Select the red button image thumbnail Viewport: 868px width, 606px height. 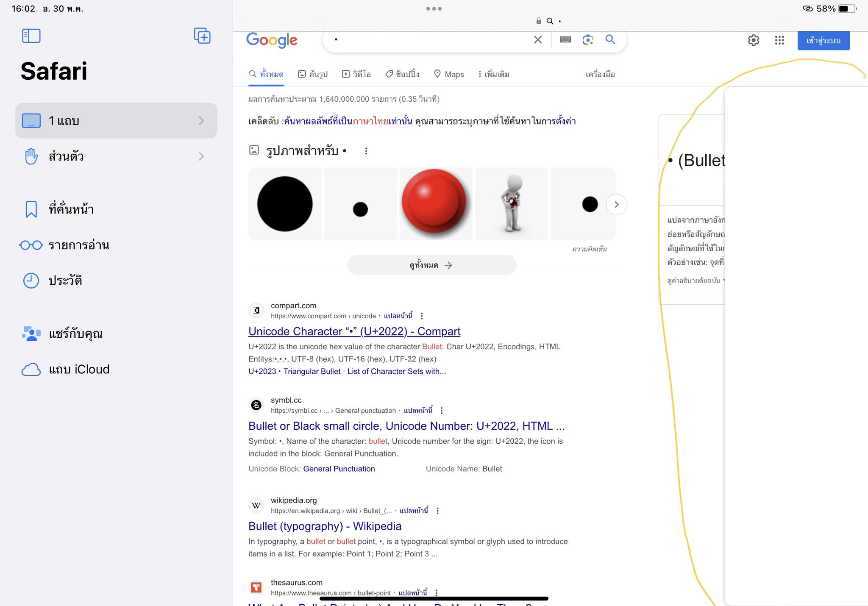coord(436,204)
